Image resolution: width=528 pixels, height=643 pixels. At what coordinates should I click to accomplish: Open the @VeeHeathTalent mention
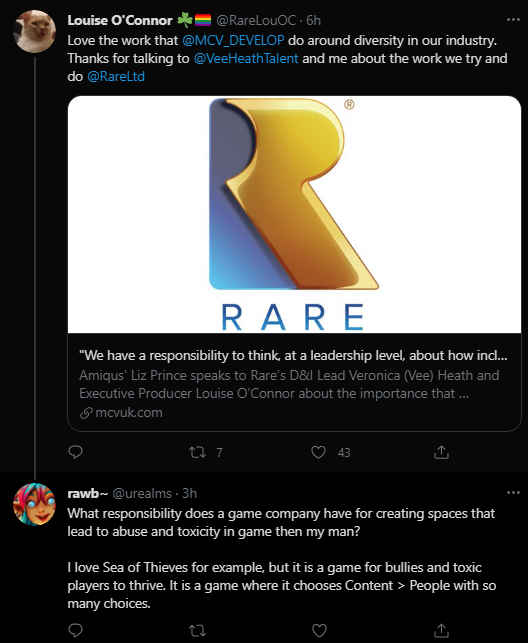coord(246,58)
